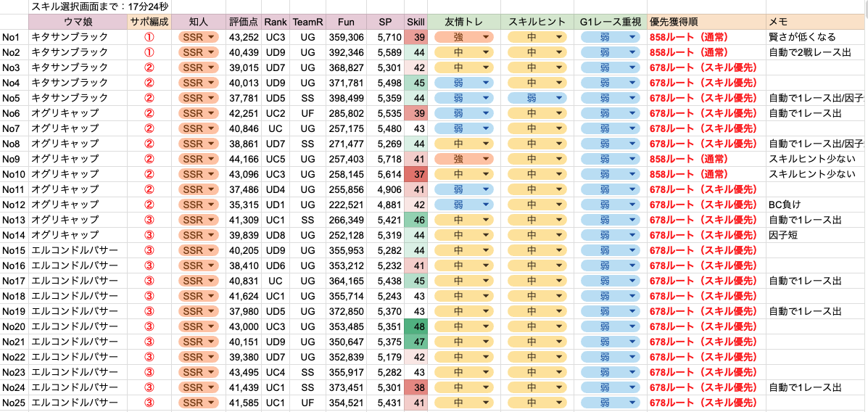Click the Skill cell showing 48
Image resolution: width=868 pixels, height=412 pixels.
[x=416, y=326]
